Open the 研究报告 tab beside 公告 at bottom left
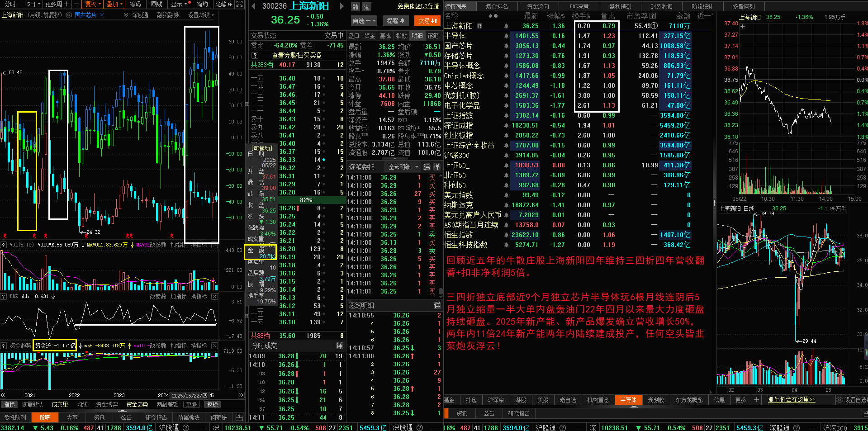 point(156,417)
